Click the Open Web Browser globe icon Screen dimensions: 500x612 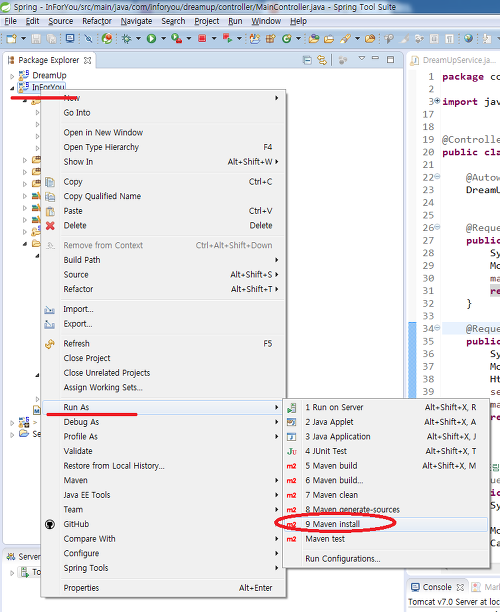[468, 38]
